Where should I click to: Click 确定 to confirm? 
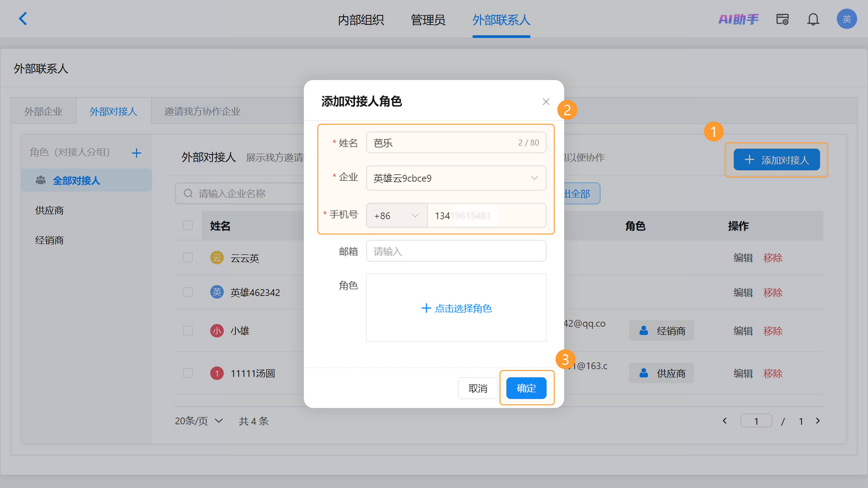(x=526, y=388)
